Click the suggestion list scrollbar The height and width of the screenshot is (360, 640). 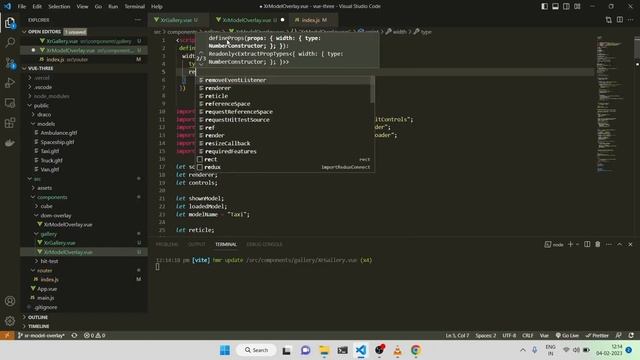(372, 90)
